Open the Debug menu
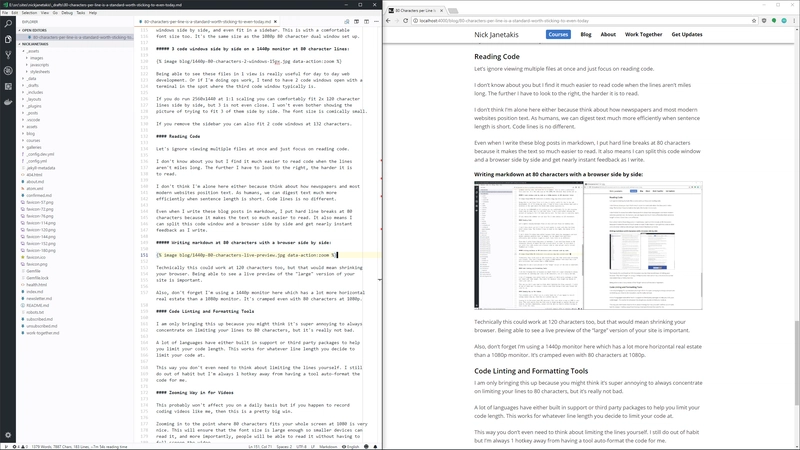Screen dimensions: 800x450 [67, 13]
